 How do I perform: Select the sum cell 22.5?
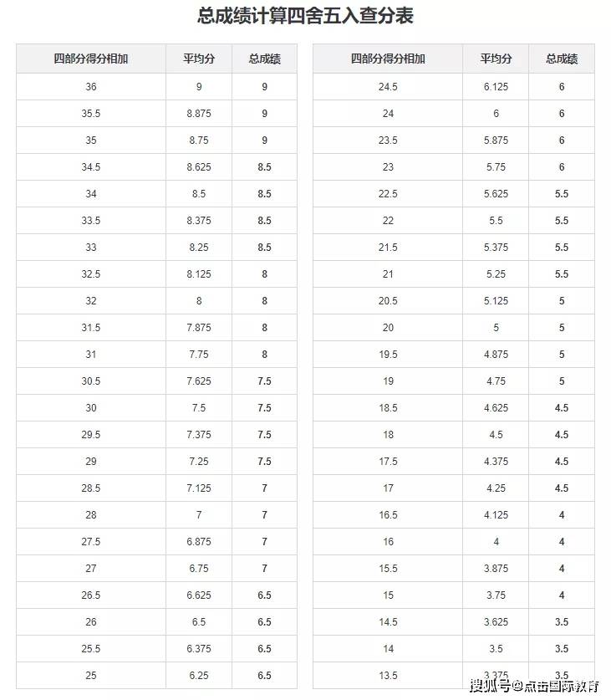pos(388,194)
